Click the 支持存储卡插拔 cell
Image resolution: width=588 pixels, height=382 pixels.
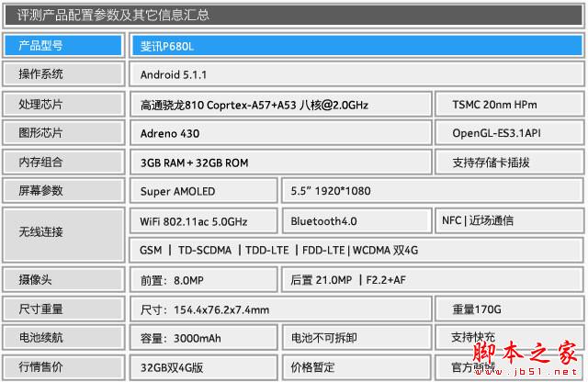509,162
